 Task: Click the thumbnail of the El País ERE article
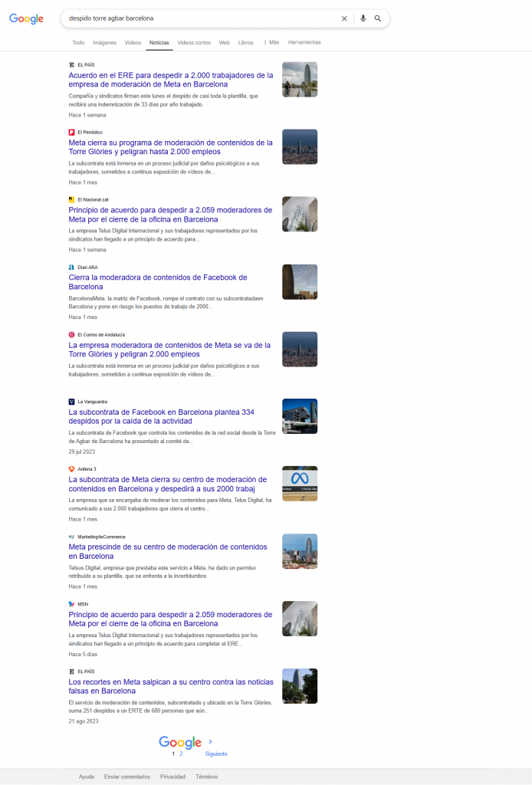tap(300, 80)
